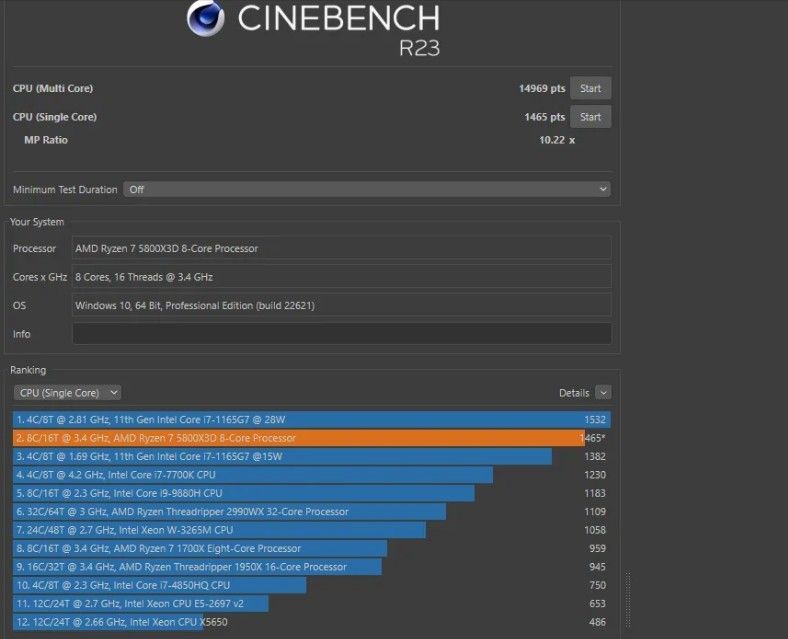Grab the dotted panel resize handle
This screenshot has width=788, height=639.
point(628,599)
